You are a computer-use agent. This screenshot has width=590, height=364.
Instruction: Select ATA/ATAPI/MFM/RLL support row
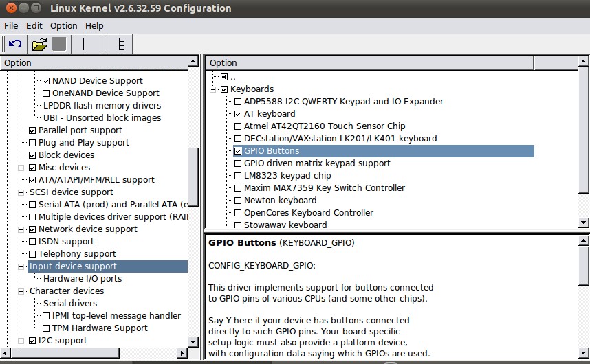point(96,180)
